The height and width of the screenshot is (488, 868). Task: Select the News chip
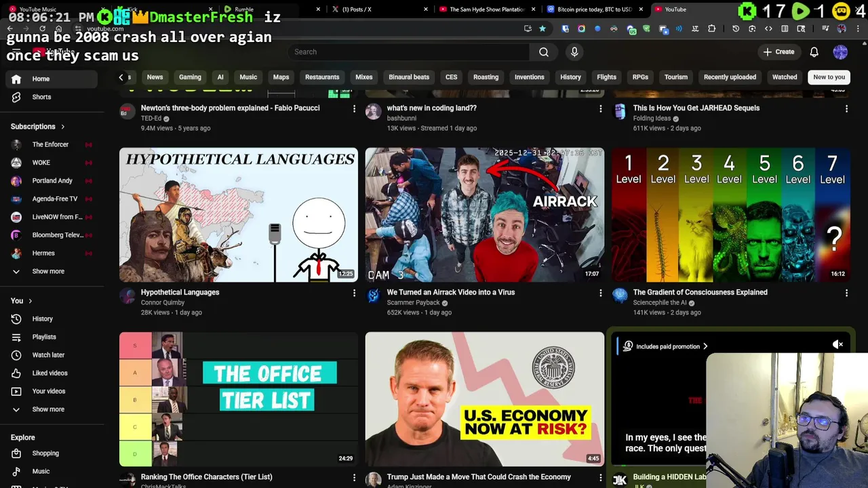155,77
